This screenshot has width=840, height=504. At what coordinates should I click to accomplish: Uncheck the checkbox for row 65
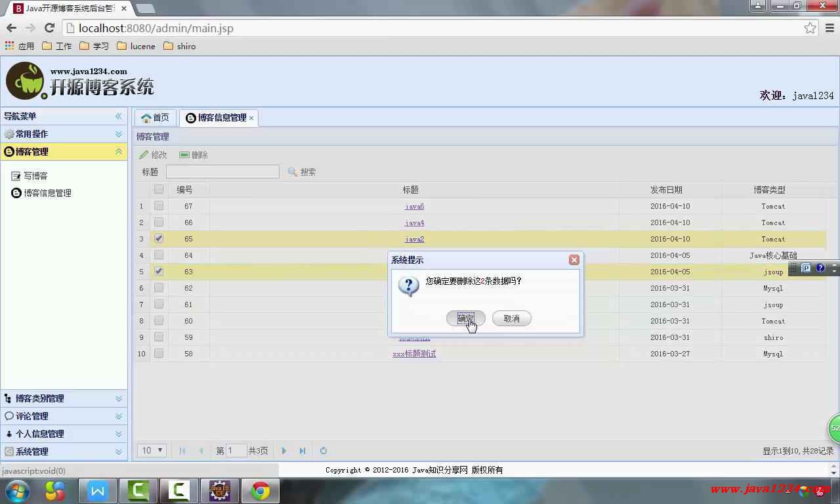coord(159,238)
